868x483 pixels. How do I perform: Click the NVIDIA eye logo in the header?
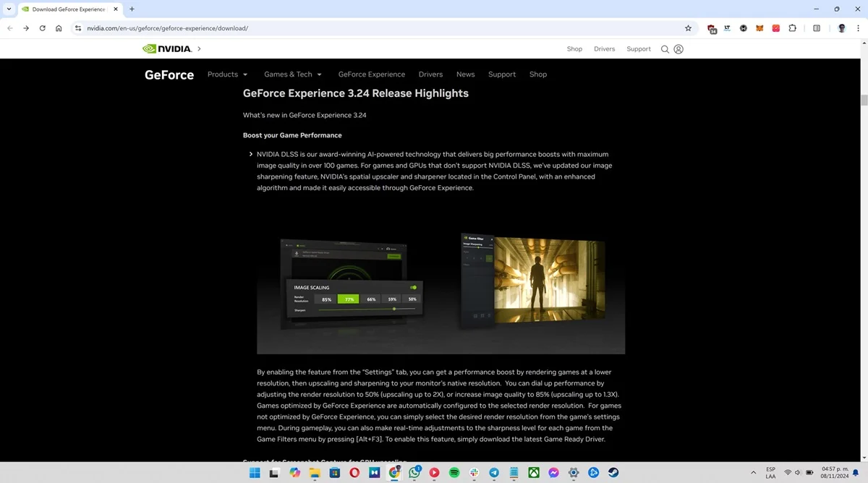tap(149, 48)
